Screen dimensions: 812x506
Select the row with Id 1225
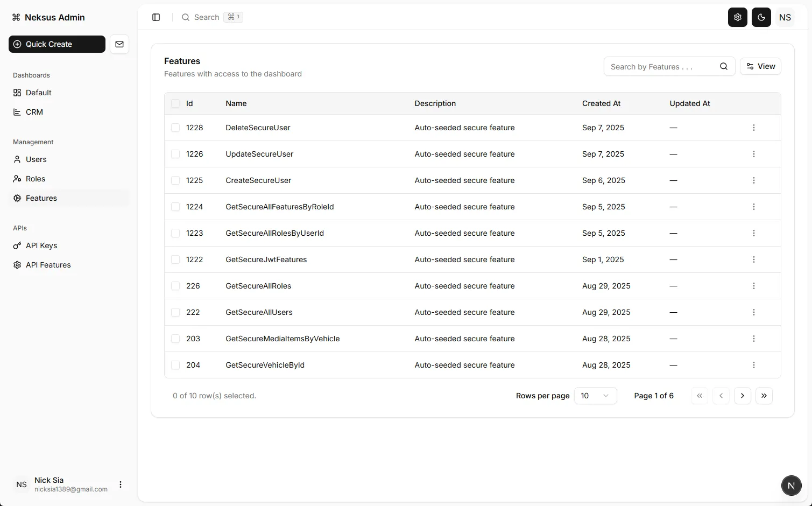click(175, 180)
